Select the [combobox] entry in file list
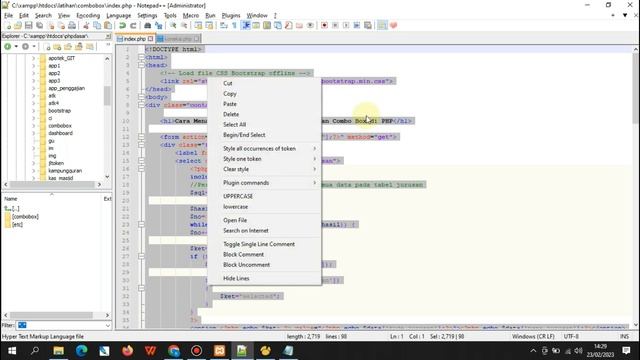Image resolution: width=640 pixels, height=360 pixels. tap(25, 217)
